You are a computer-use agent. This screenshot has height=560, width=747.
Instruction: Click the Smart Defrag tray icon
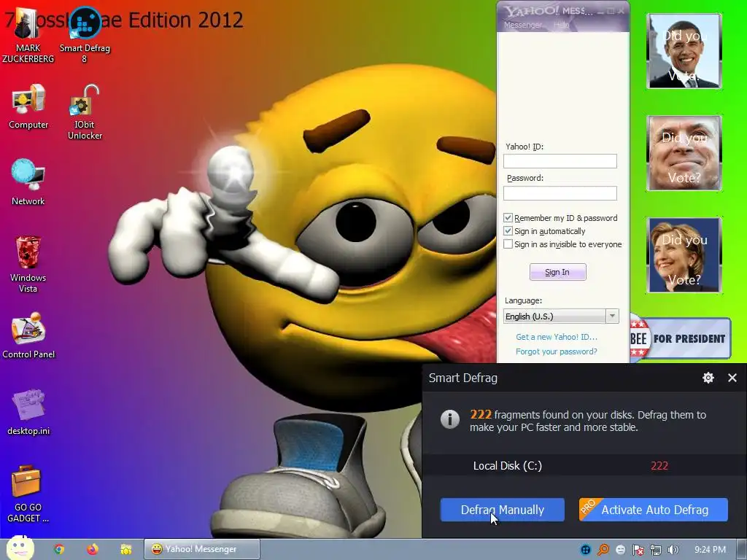[x=586, y=550]
